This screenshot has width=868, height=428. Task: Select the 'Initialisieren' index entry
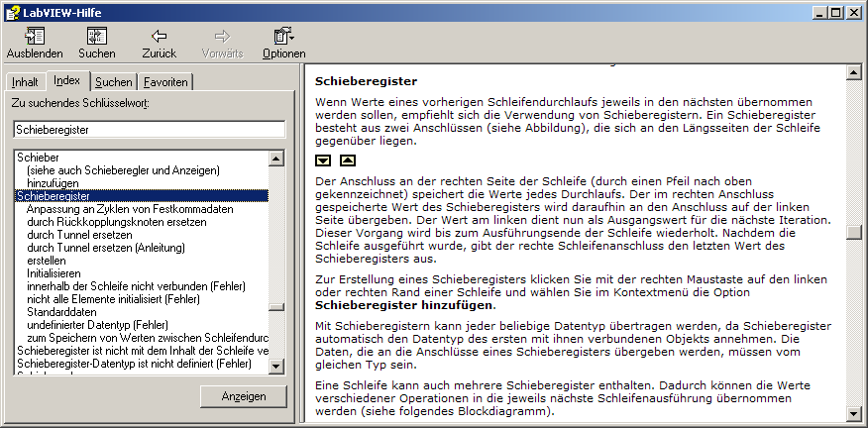pyautogui.click(x=54, y=273)
